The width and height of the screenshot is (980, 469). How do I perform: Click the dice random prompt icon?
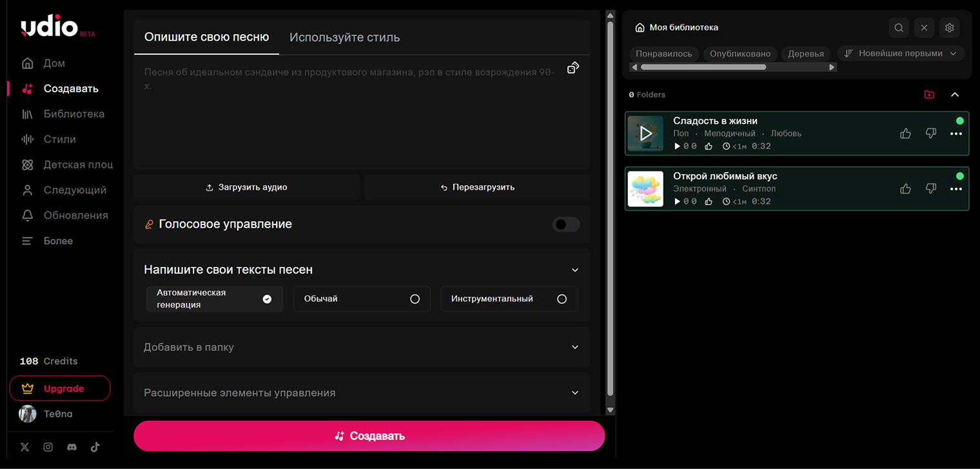(x=573, y=68)
